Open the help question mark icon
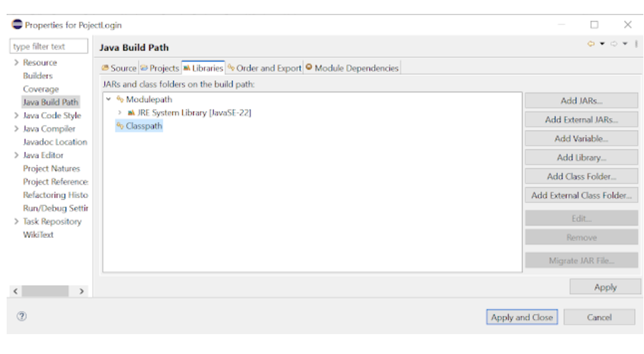Image resolution: width=644 pixels, height=354 pixels. point(22,316)
